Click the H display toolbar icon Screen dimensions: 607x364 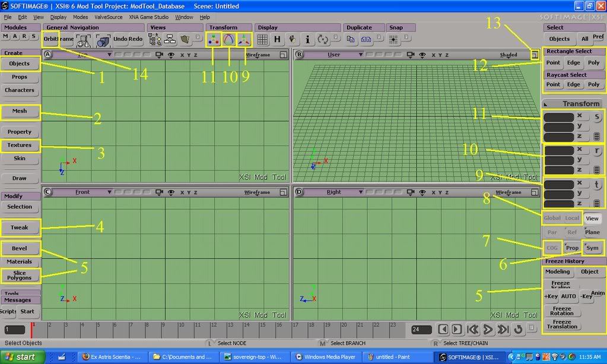(x=277, y=40)
